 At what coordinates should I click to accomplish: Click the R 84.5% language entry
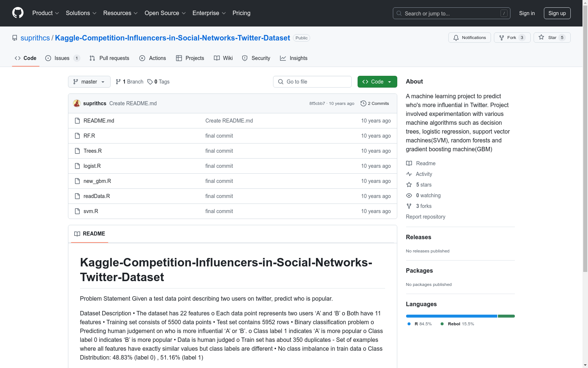click(x=420, y=324)
